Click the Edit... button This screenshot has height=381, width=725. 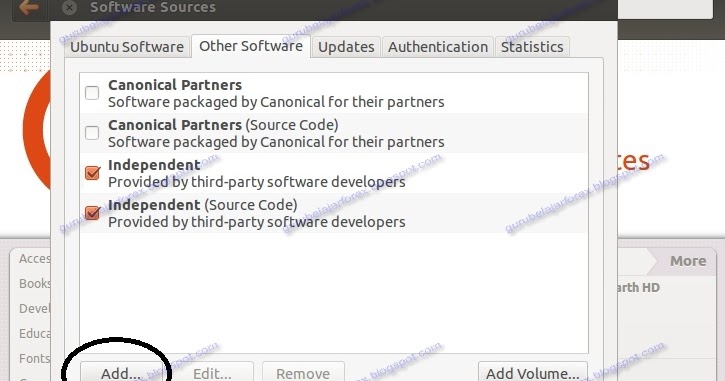[x=212, y=373]
